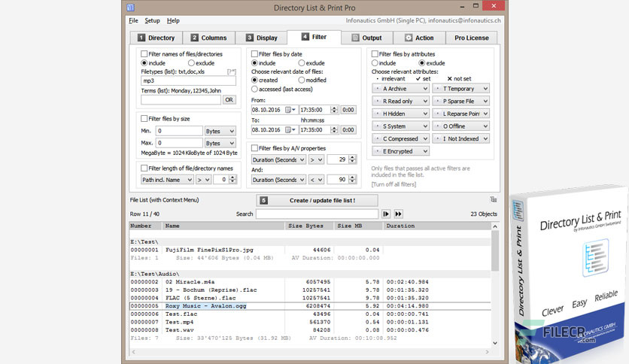The image size is (629, 364).
Task: Enable Filter length of file/directory names
Action: [144, 168]
